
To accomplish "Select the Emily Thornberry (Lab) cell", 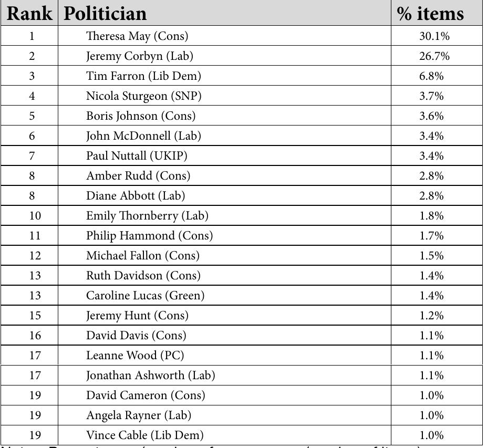I will click(x=147, y=215).
